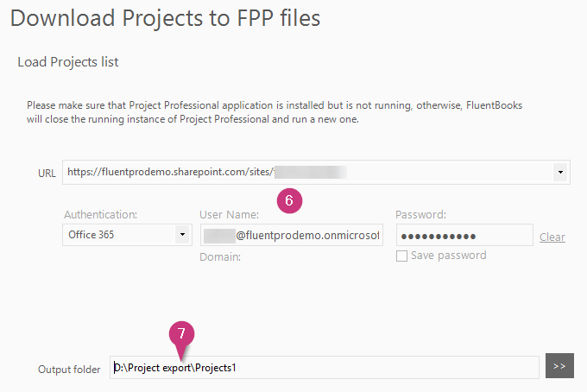Focus the User Name input field
The height and width of the screenshot is (392, 587).
291,235
